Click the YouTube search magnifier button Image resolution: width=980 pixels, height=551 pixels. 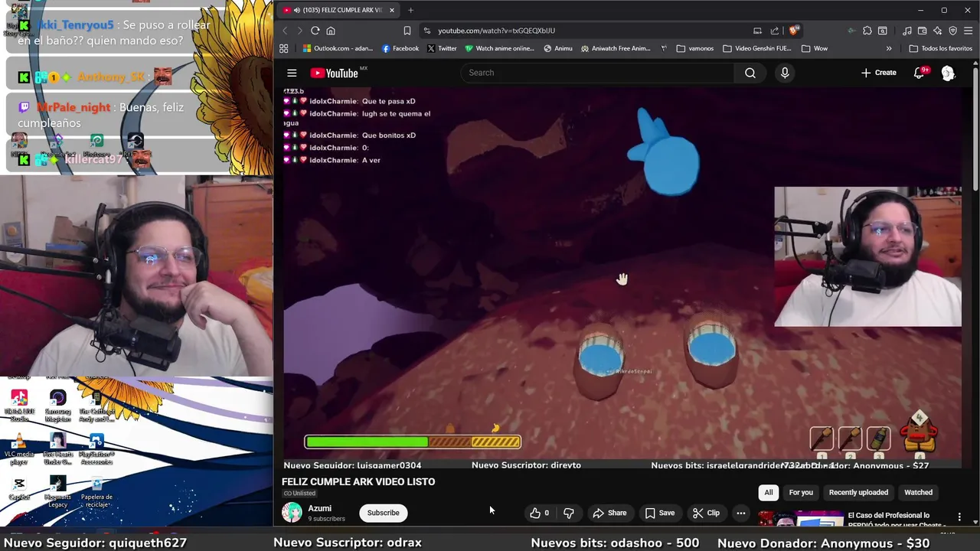coord(750,73)
